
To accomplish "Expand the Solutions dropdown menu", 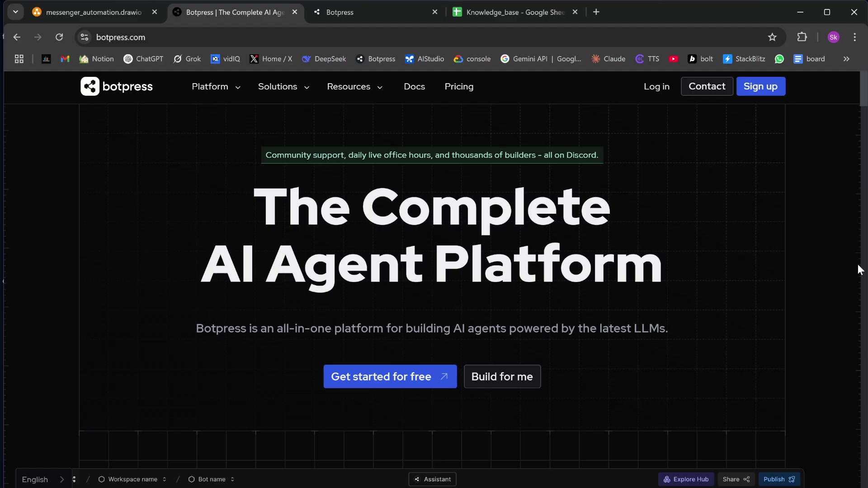I will [283, 86].
